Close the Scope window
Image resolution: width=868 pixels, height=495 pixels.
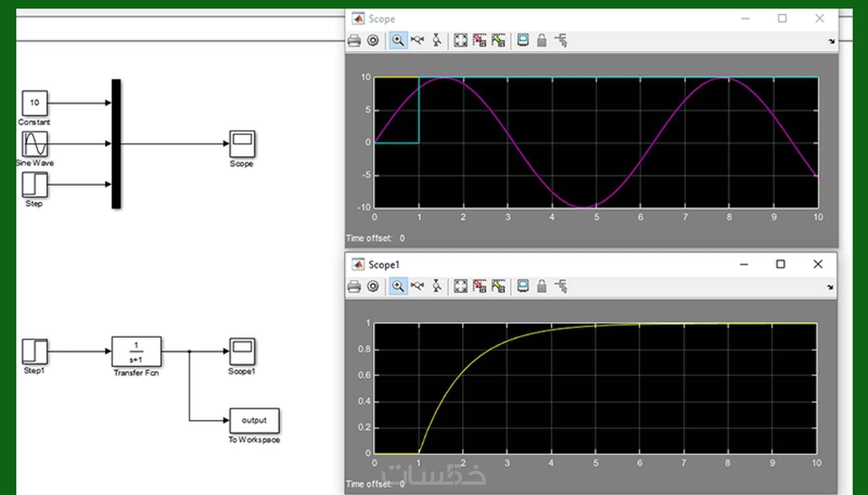tap(819, 18)
